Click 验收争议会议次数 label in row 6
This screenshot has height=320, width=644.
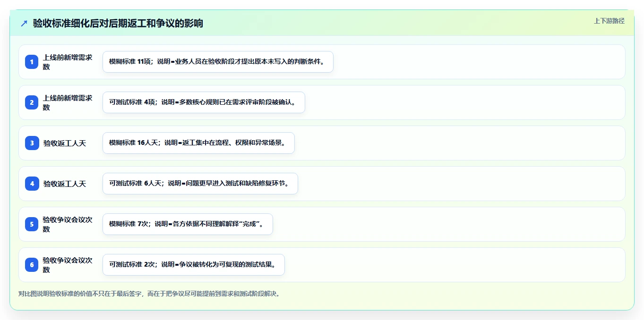point(68,265)
